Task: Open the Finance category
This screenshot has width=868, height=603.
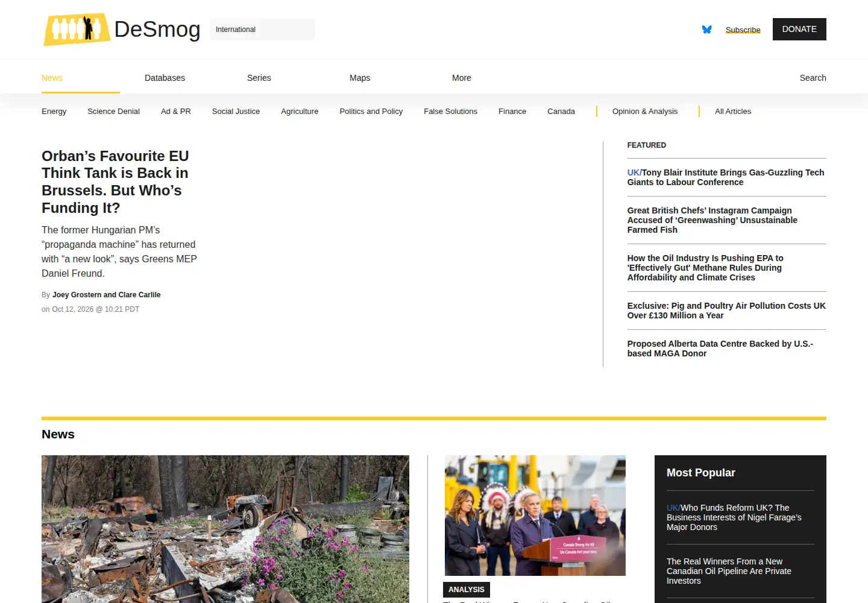Action: (x=512, y=112)
